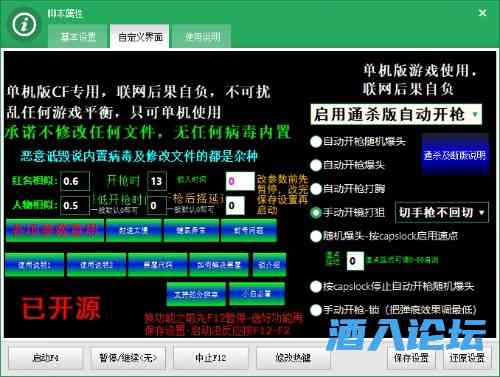Click the 开枪时 value box showing 13
The height and width of the screenshot is (377, 500).
[x=157, y=181]
